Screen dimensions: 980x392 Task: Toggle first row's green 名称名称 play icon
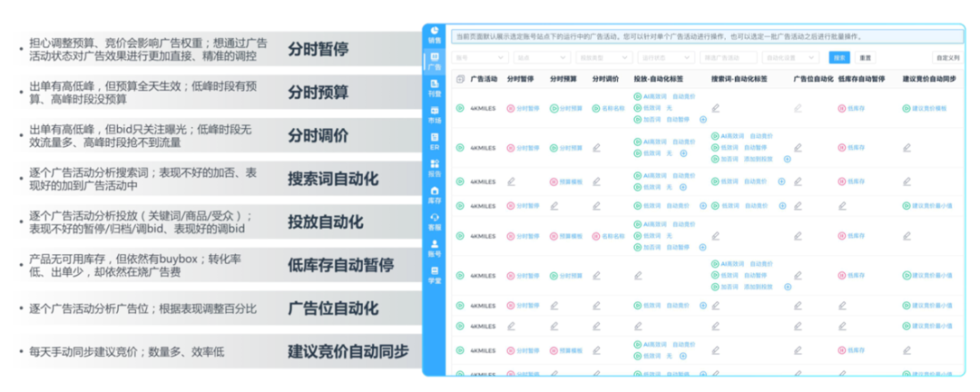pyautogui.click(x=596, y=108)
